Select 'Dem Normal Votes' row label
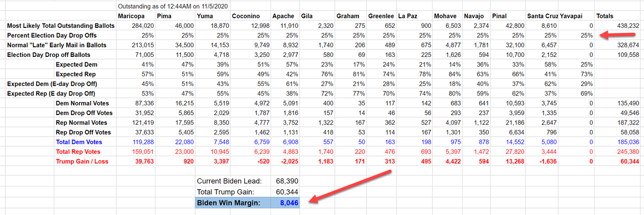 point(82,103)
